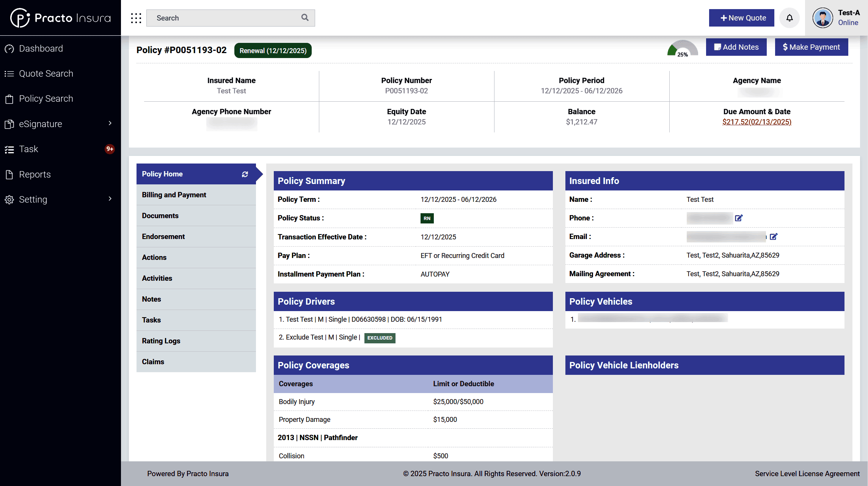Screen dimensions: 868x486
Task: Edit the insured phone number
Action: pos(739,218)
